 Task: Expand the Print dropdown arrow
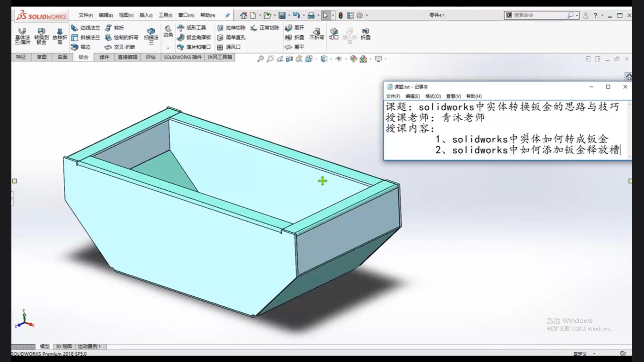pos(318,15)
